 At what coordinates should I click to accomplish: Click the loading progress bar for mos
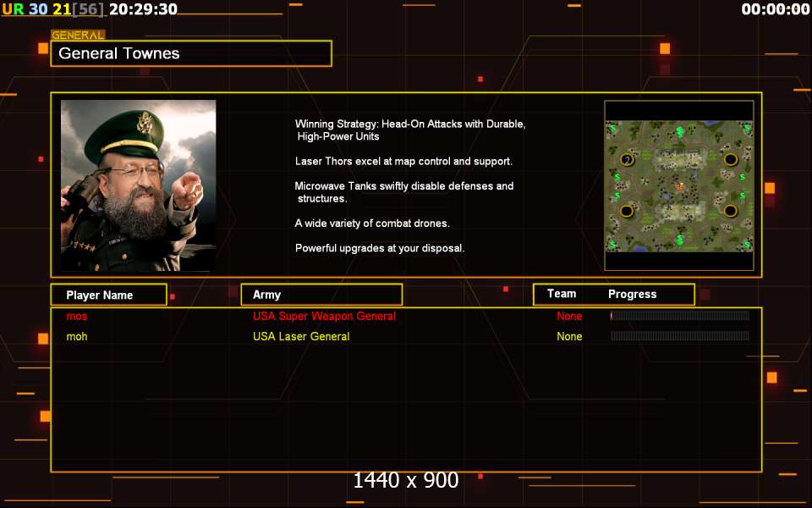pos(680,316)
